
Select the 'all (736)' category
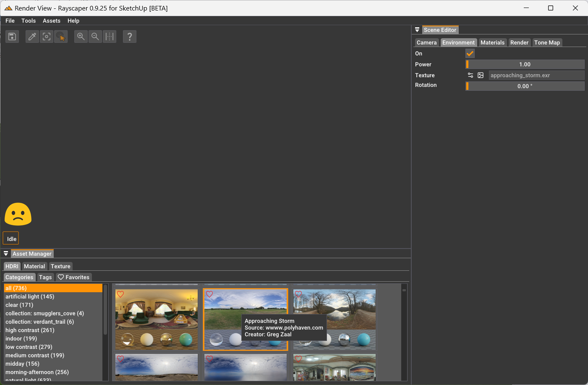53,288
